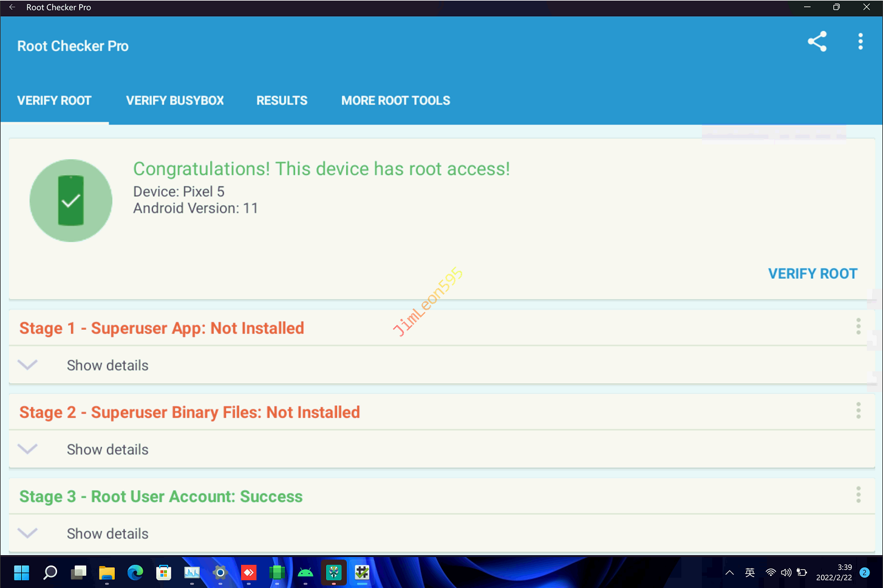Image resolution: width=883 pixels, height=588 pixels.
Task: Open Magisk app from the taskbar
Action: [x=333, y=572]
